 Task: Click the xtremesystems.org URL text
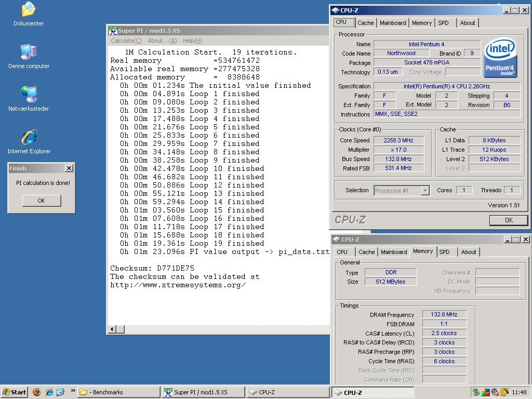point(178,285)
